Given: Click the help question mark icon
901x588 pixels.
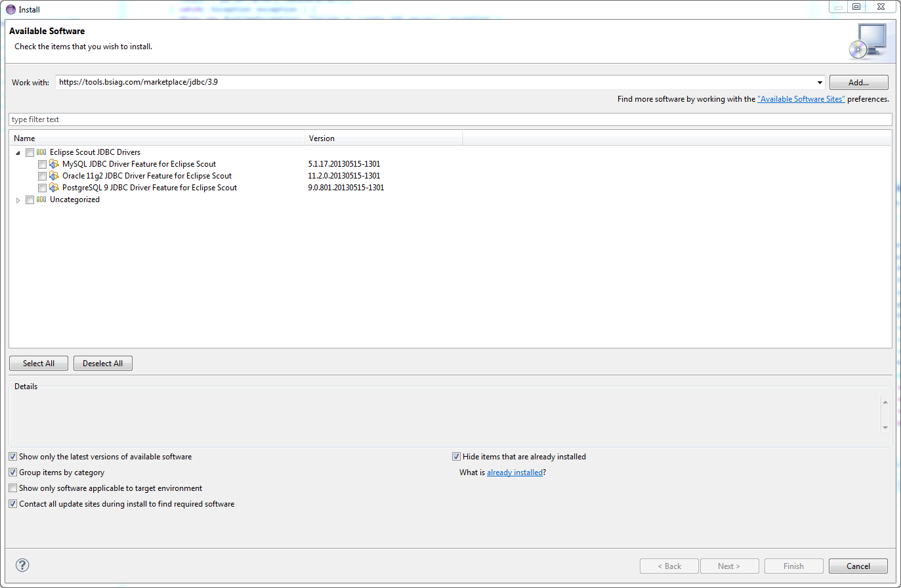Looking at the screenshot, I should pos(22,565).
